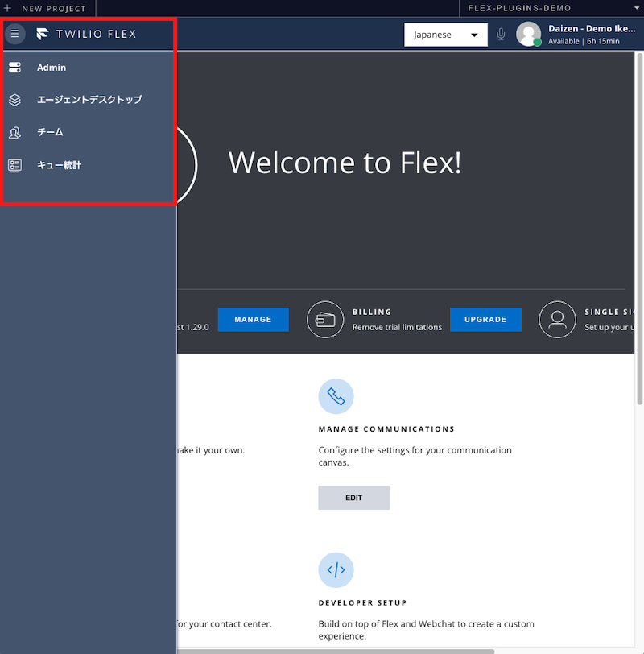Click the Welcome to Flex! heading
The width and height of the screenshot is (644, 654).
pyautogui.click(x=345, y=163)
